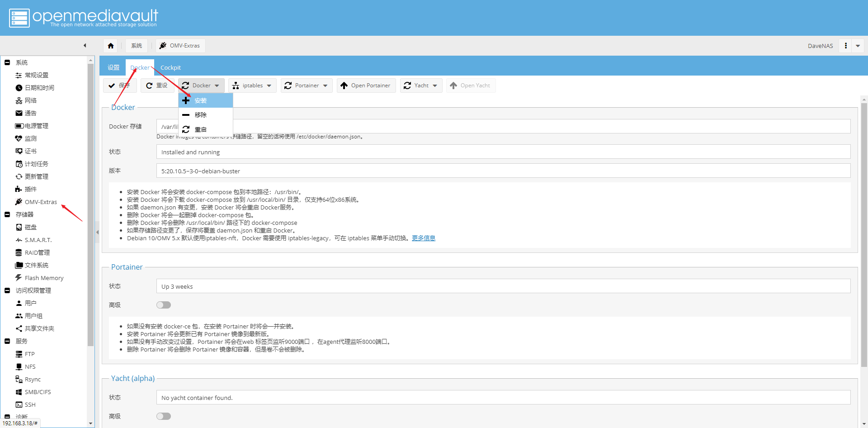Choose 安装 from the Docker menu

[206, 100]
